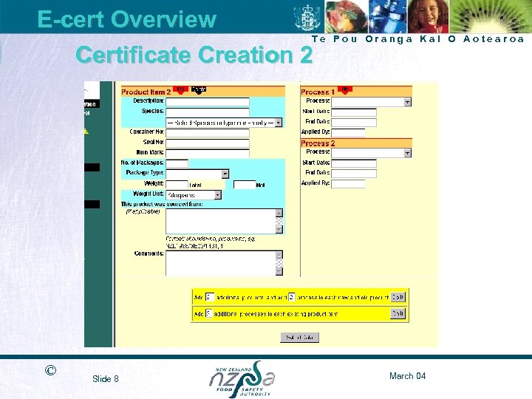Click the red Fill flag beside Product Item 2
Image resolution: width=532 pixels, height=399 pixels.
click(180, 90)
